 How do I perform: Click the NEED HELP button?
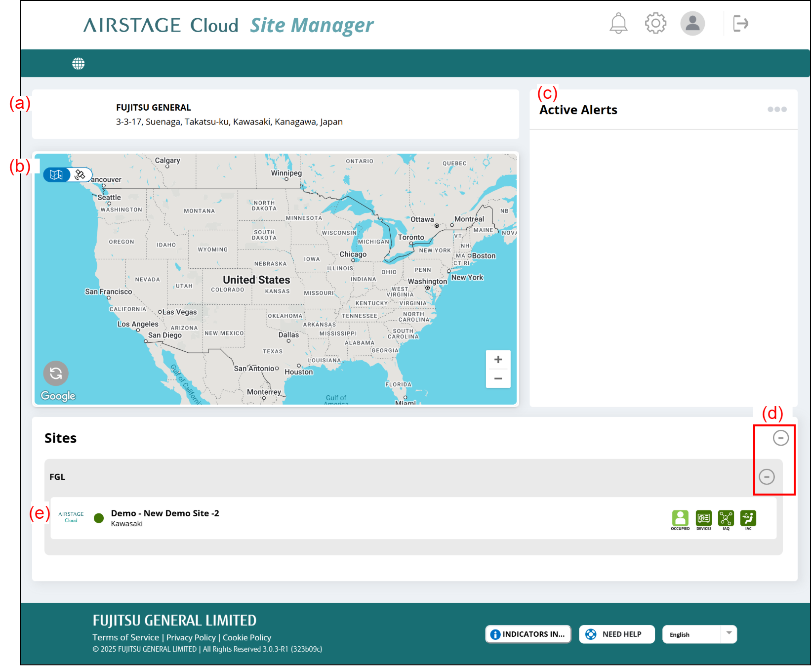[x=616, y=634]
